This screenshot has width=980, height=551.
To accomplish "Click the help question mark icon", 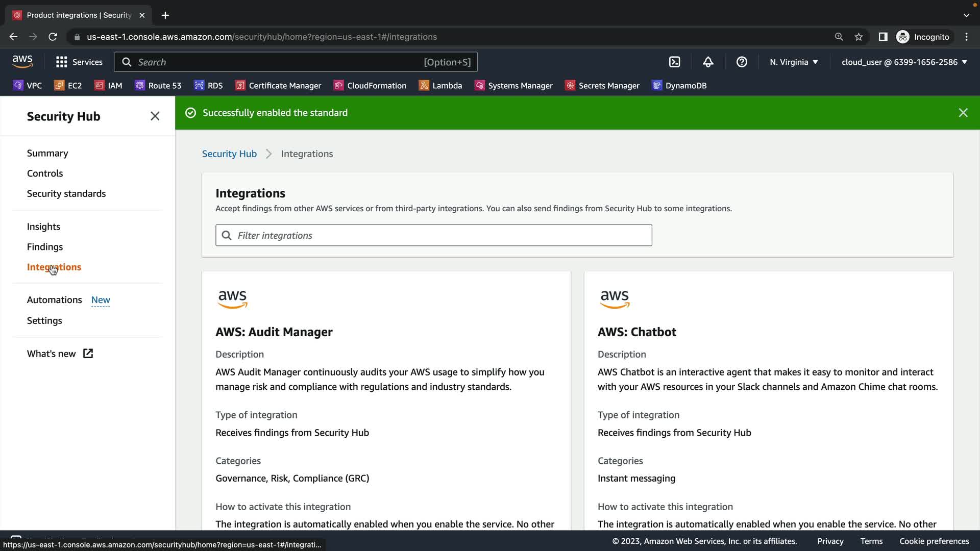I will pos(742,62).
